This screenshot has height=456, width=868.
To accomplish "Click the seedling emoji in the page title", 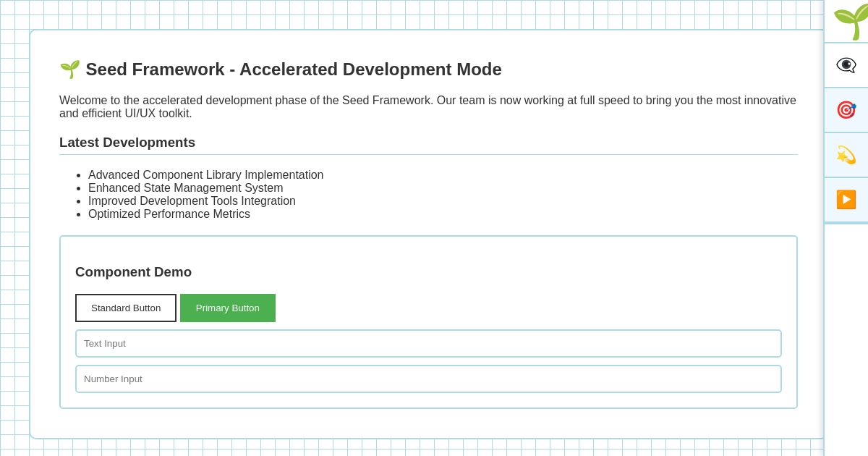I will tap(70, 69).
